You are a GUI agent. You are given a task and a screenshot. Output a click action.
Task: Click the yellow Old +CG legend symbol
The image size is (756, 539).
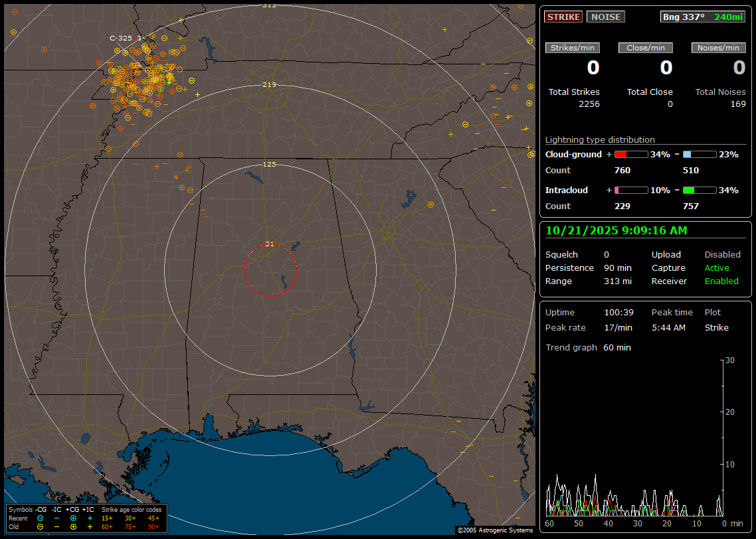click(73, 526)
